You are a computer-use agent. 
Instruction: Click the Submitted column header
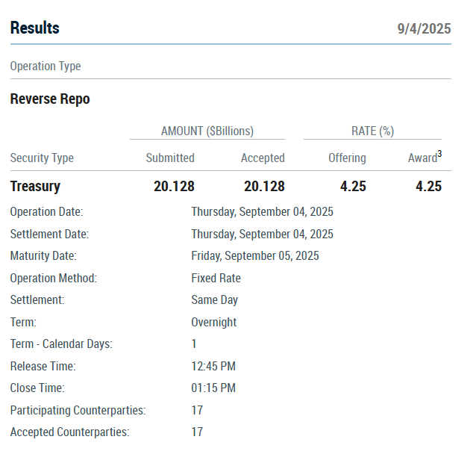[x=170, y=158]
